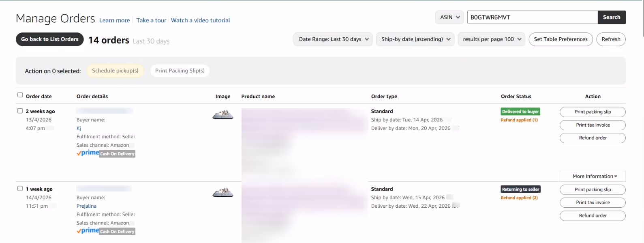Open the second order's product thumbnail image

point(223,193)
